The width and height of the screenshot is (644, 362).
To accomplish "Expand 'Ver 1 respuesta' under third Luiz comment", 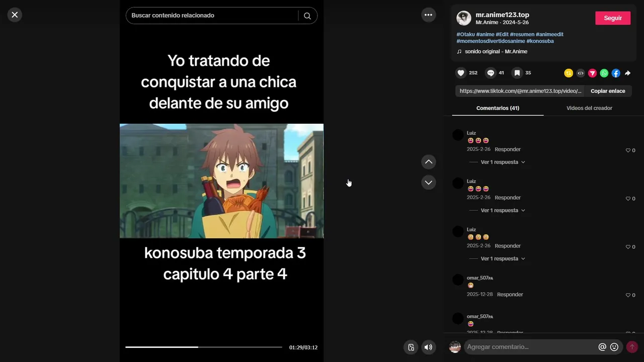I will point(503,258).
